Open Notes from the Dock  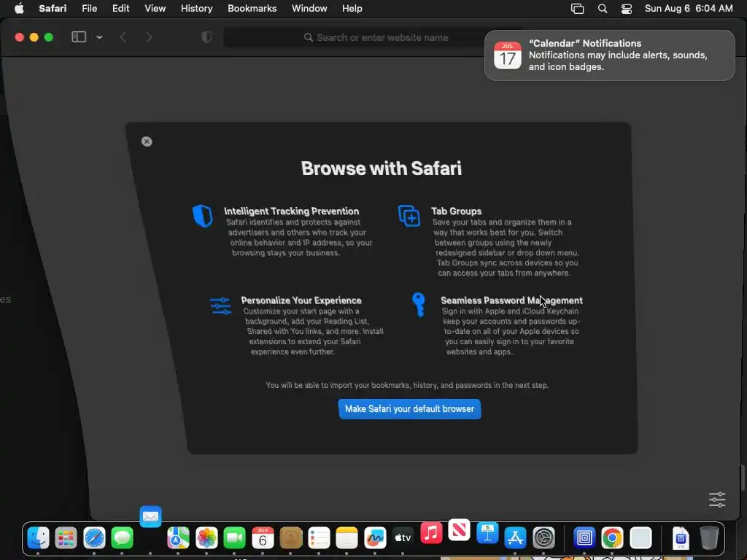(347, 538)
